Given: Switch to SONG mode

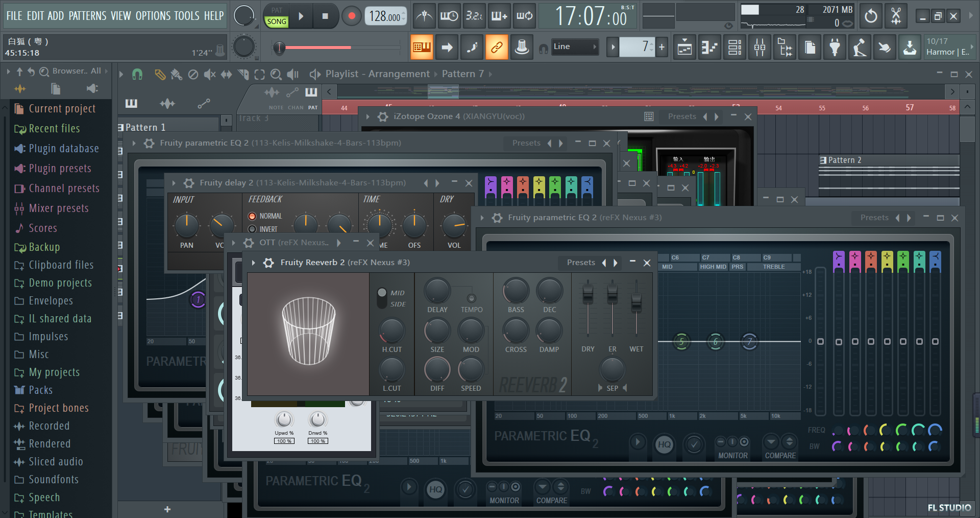Looking at the screenshot, I should (x=277, y=21).
